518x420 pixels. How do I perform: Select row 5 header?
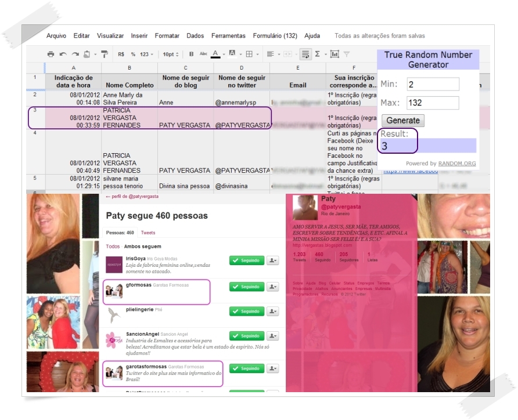click(x=35, y=183)
